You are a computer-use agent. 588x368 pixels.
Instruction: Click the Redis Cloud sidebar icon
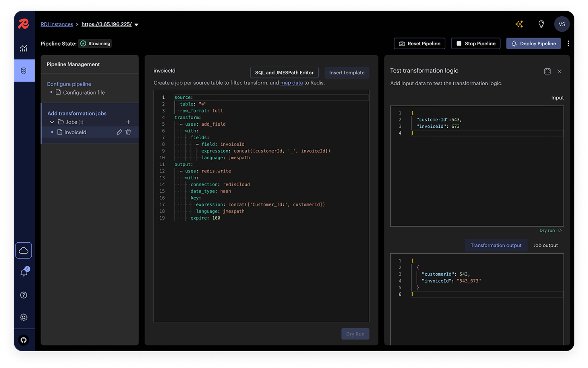[24, 250]
